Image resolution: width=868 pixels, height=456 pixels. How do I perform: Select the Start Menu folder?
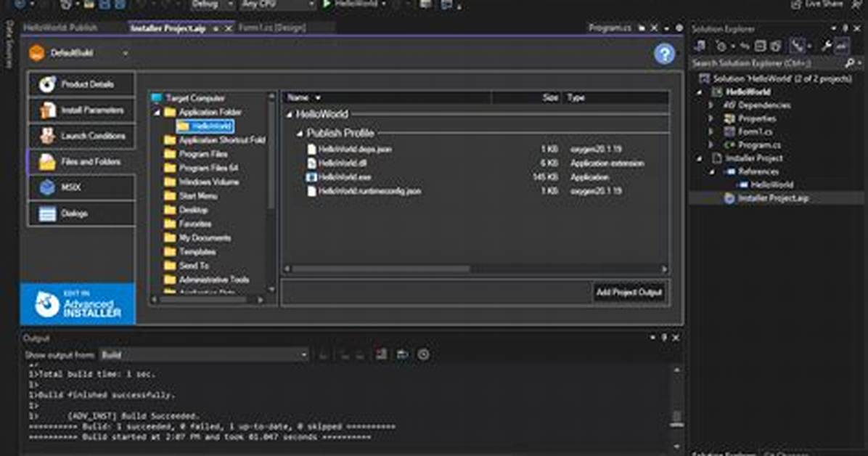[197, 196]
